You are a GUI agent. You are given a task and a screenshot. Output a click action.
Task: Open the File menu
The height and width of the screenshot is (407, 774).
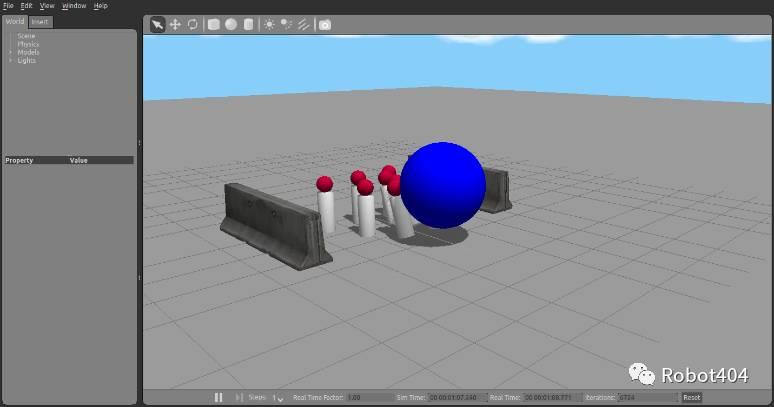[8, 6]
